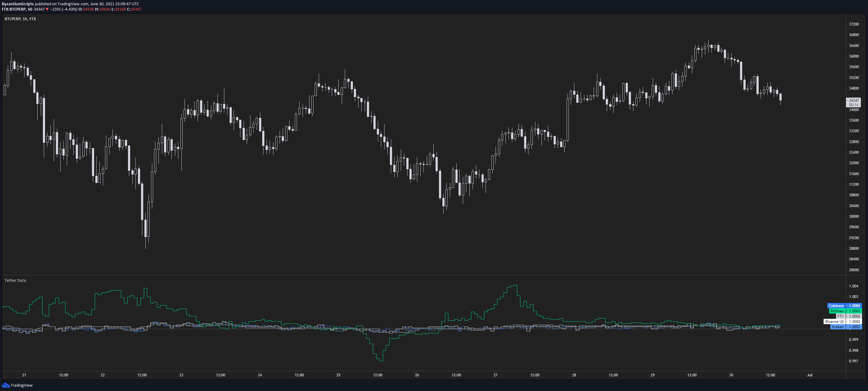
Task: Click the '24' date label on time axis
Action: coord(260,375)
